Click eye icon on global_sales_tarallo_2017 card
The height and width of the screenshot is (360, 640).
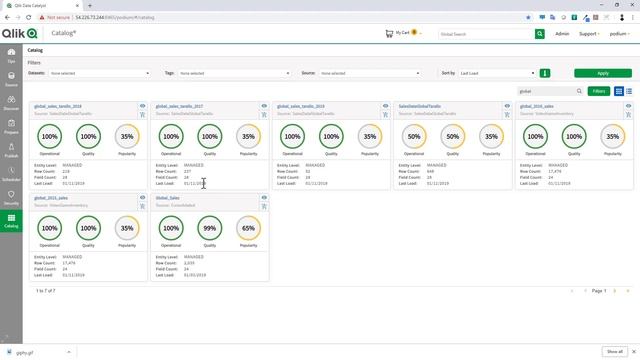click(x=264, y=106)
